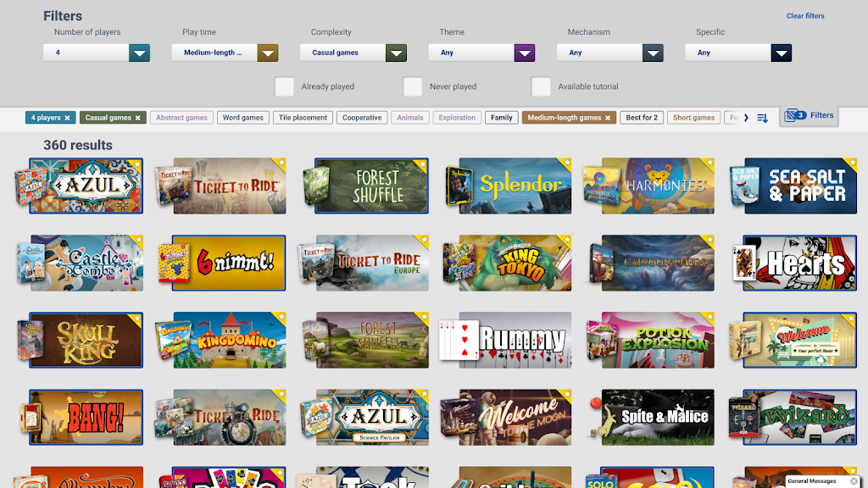Remove the 4 players filter tag
The width and height of the screenshot is (868, 488).
[x=68, y=118]
